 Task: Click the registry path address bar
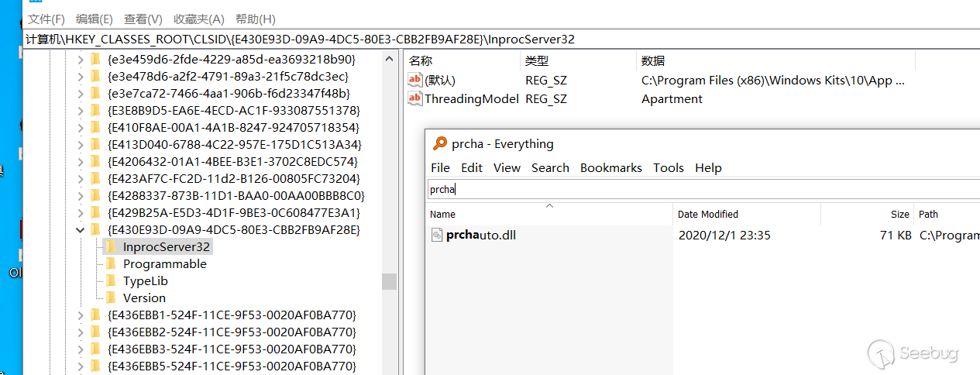click(x=501, y=39)
